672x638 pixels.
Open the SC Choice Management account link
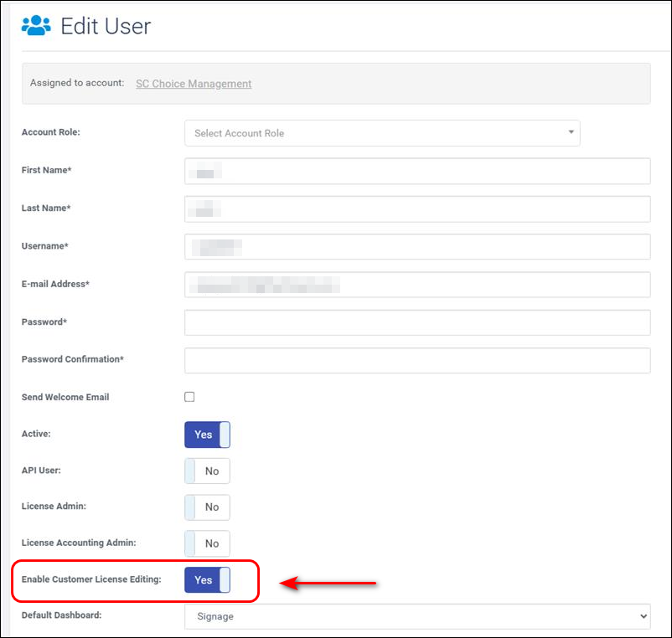pyautogui.click(x=194, y=84)
